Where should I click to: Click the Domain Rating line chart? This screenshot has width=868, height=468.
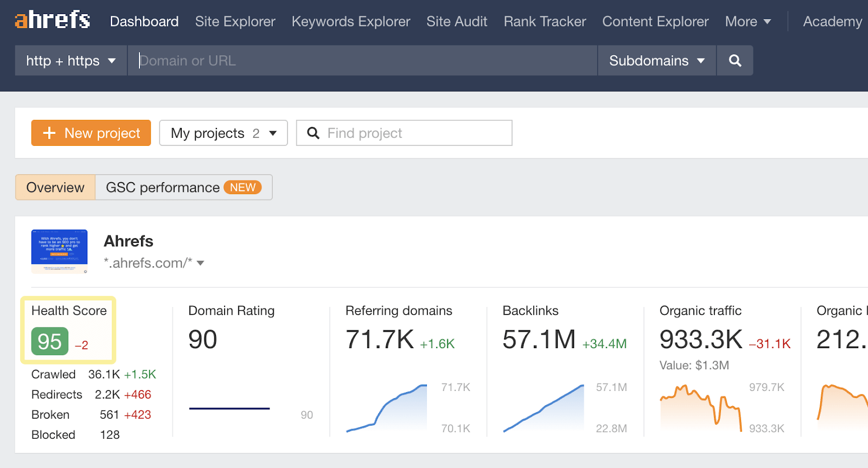coord(229,408)
